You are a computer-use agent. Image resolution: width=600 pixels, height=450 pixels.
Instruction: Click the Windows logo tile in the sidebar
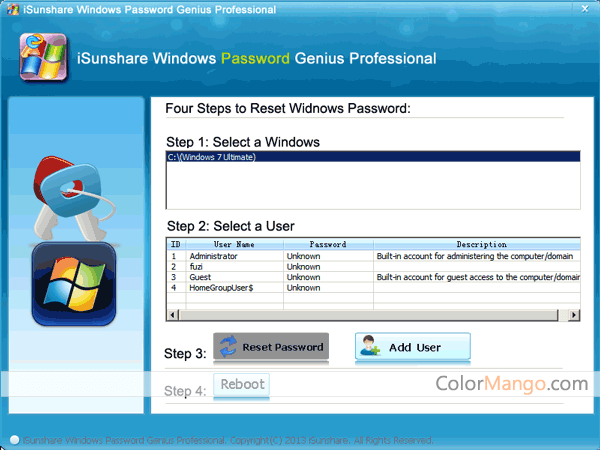[72, 282]
